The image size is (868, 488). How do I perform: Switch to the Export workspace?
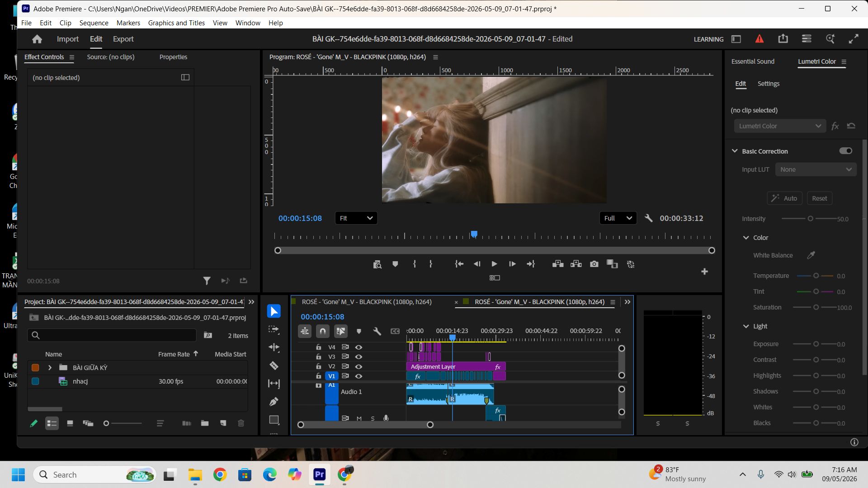[123, 39]
